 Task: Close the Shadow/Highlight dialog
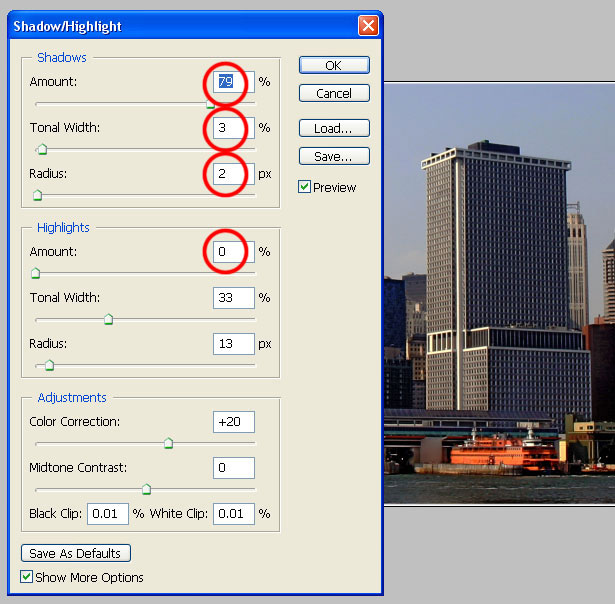tap(368, 25)
